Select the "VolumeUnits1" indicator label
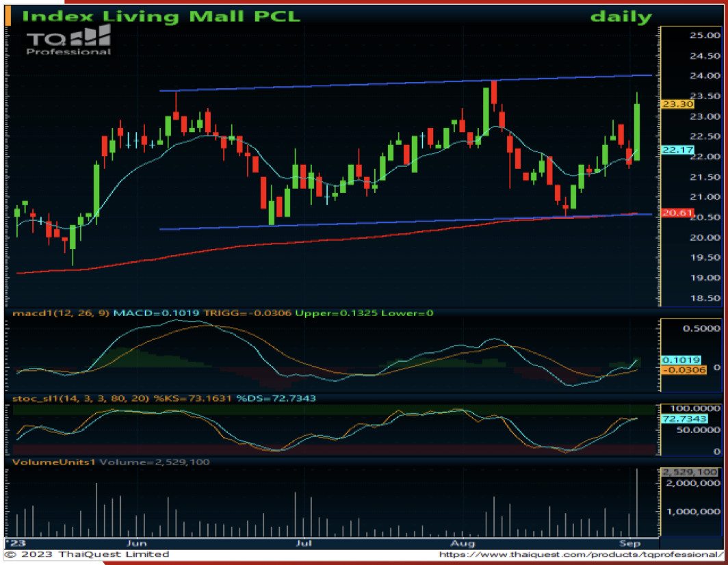The width and height of the screenshot is (728, 565). (x=54, y=462)
